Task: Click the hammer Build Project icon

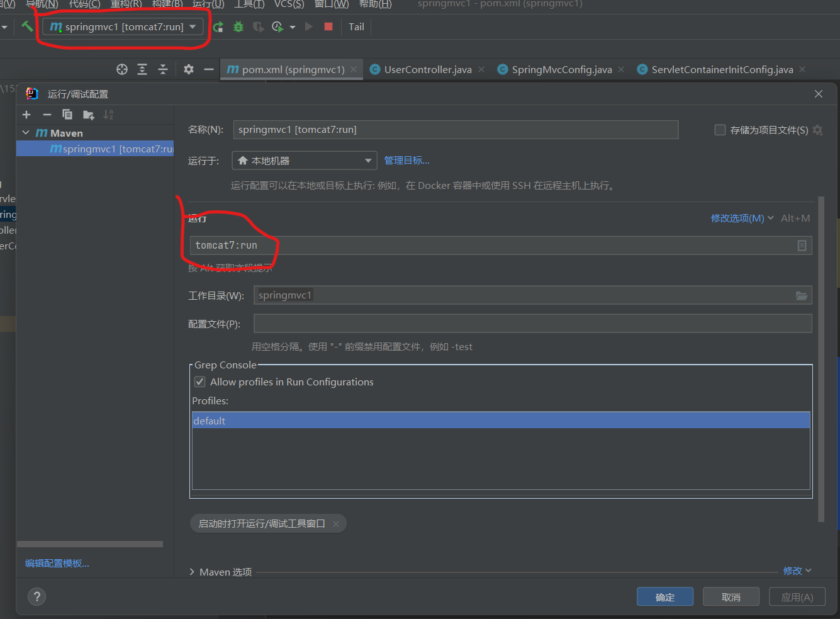Action: 26,26
